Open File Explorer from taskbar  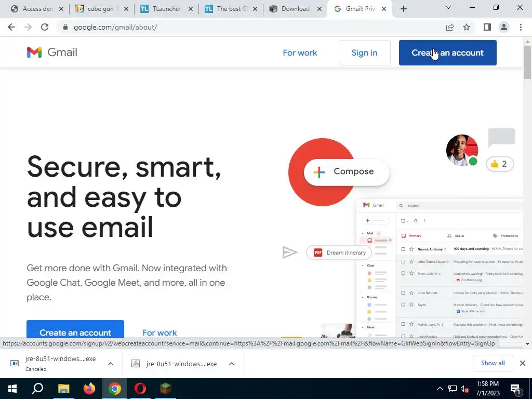(63, 389)
